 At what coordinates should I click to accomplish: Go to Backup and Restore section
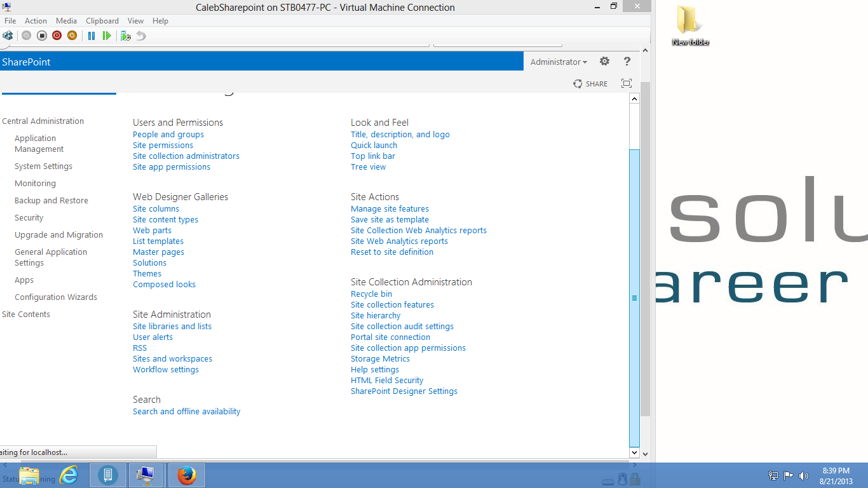pos(51,201)
